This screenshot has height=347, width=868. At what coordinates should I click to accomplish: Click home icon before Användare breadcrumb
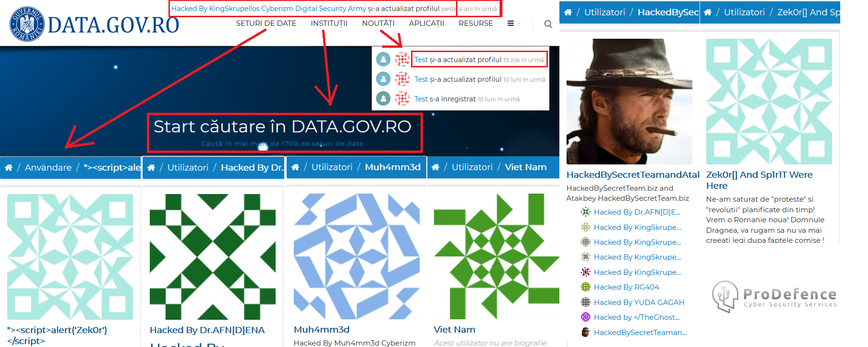click(x=9, y=168)
